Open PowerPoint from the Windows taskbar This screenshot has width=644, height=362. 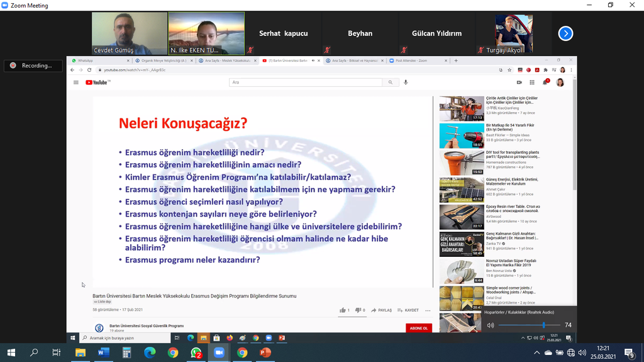pyautogui.click(x=265, y=353)
